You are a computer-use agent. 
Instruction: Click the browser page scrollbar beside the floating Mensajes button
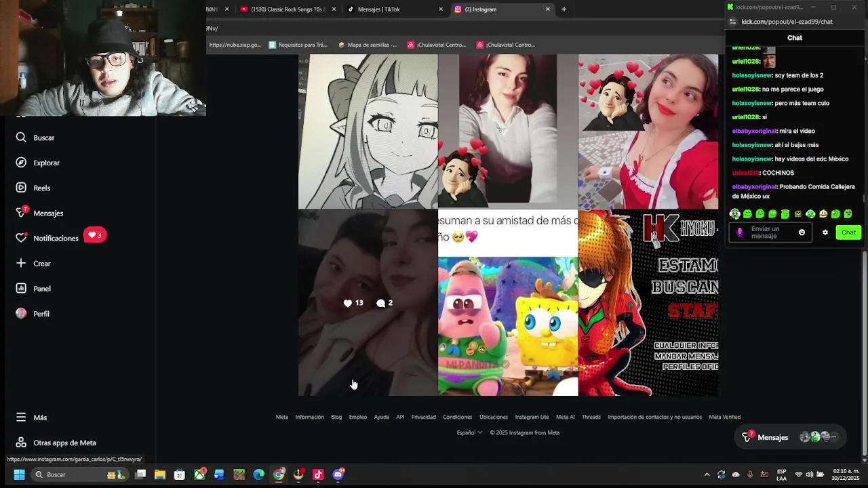click(x=863, y=352)
